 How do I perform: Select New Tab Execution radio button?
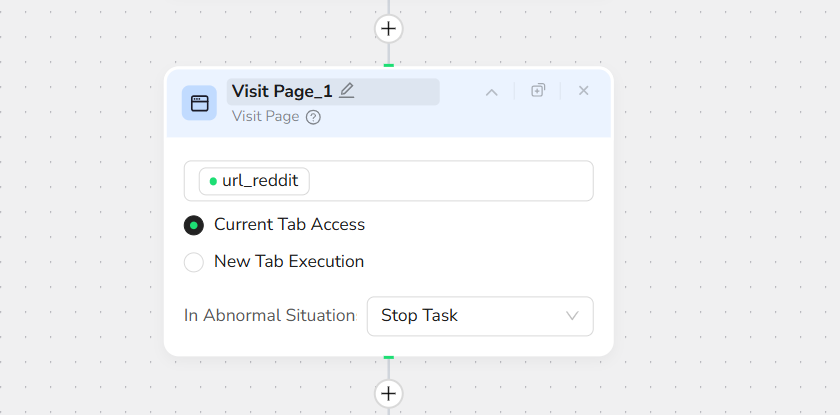194,262
